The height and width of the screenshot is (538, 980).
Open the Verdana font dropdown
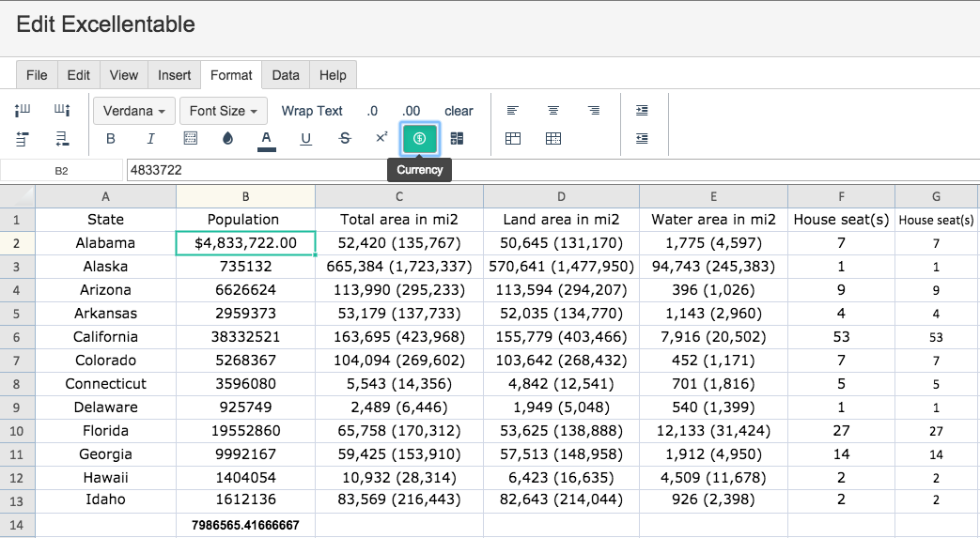134,111
